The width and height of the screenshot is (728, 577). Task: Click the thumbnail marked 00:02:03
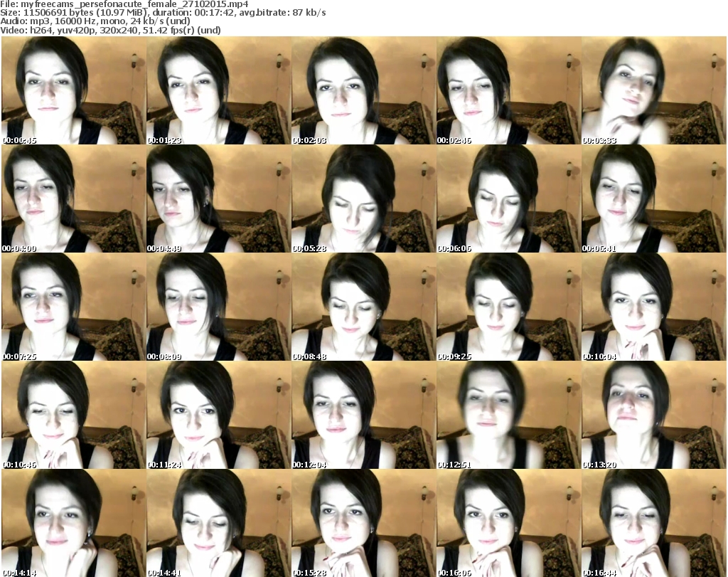click(x=364, y=90)
